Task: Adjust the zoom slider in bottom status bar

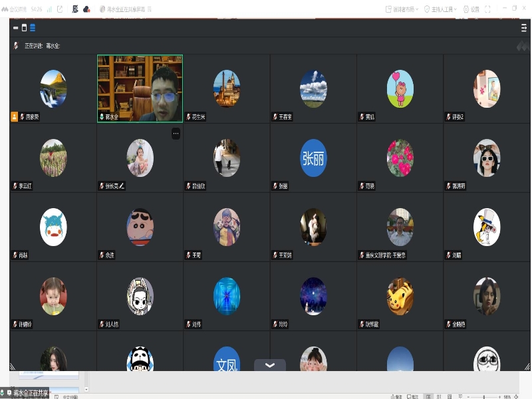Action: coord(483,396)
